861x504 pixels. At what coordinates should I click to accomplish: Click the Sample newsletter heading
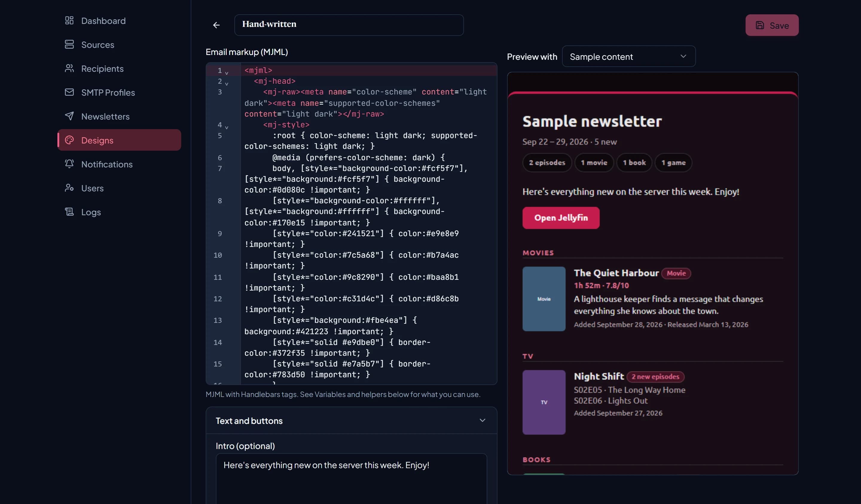592,121
